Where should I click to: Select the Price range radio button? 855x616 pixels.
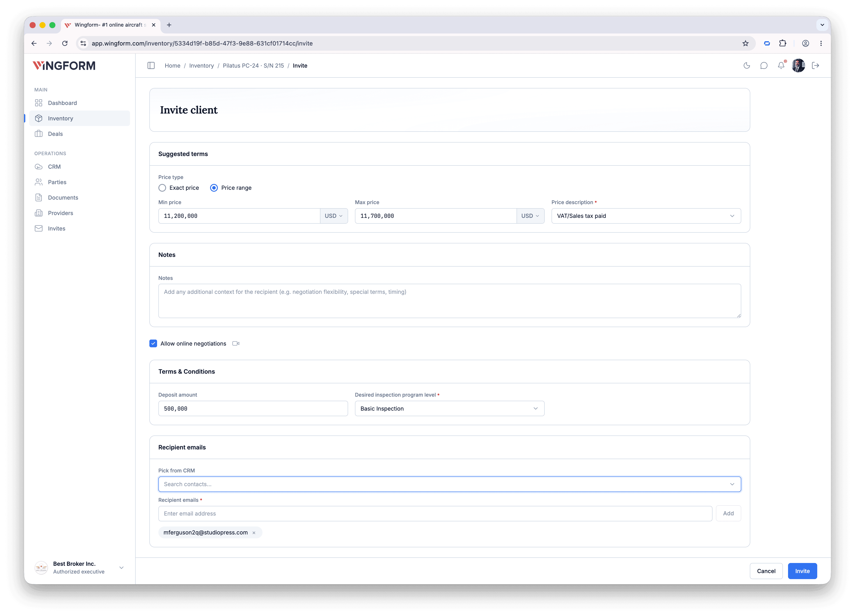click(214, 188)
